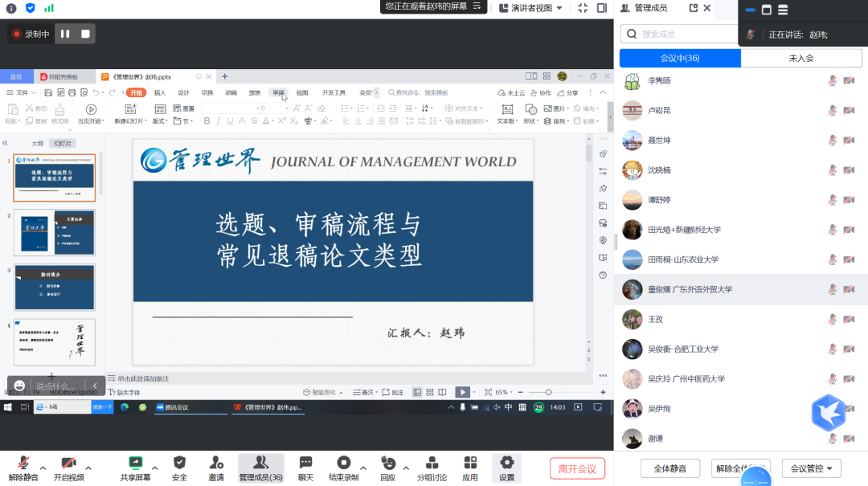Viewport: 868px width, 486px height.
Task: Open 设置 settings gear
Action: (506, 464)
